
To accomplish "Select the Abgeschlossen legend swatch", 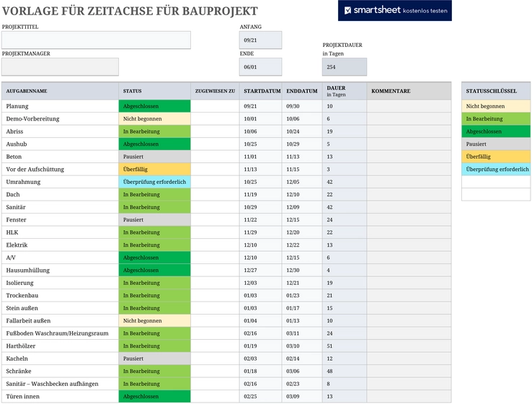I will tap(496, 131).
